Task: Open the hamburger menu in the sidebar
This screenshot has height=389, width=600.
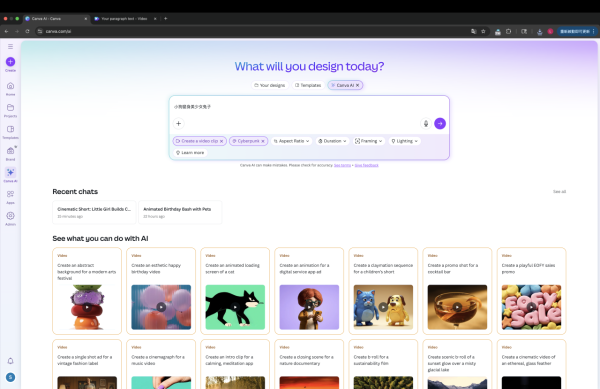Action: [x=10, y=46]
